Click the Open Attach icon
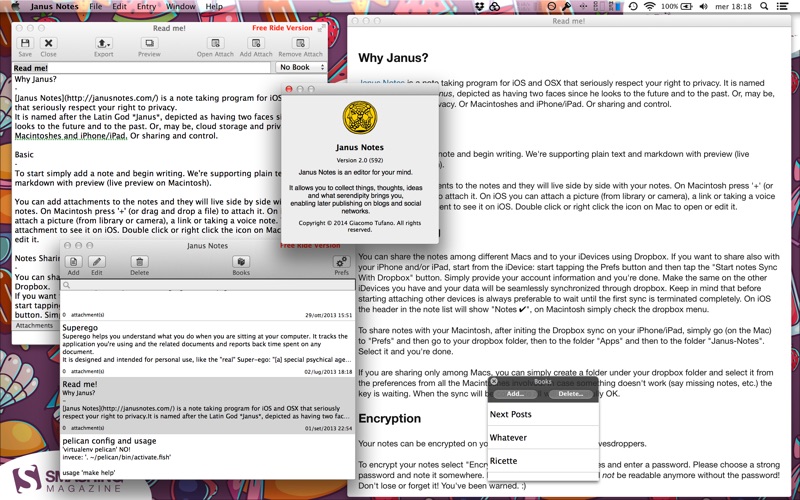800x500 pixels. (215, 43)
